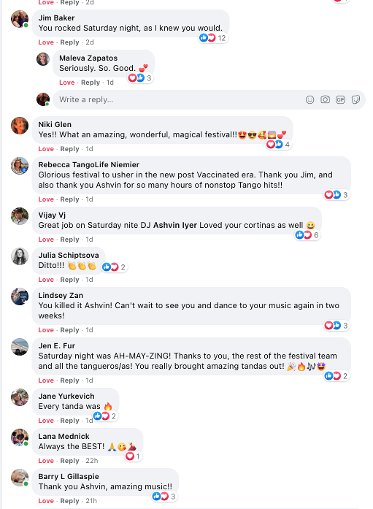The width and height of the screenshot is (373, 509).
Task: Attach a photo using camera icon
Action: click(325, 100)
